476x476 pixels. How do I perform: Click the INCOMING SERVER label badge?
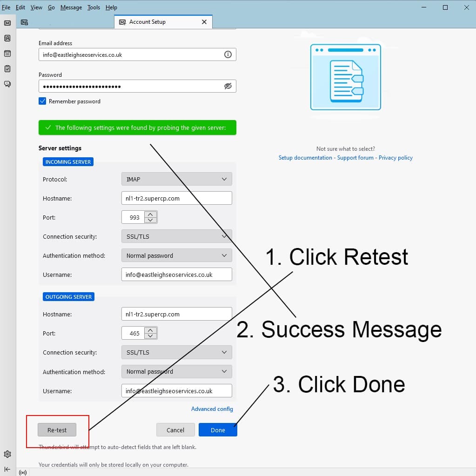point(68,162)
